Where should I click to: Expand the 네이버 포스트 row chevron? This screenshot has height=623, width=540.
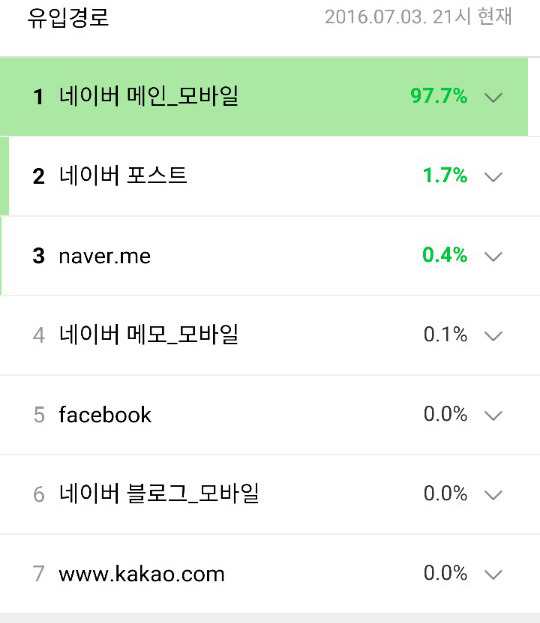point(493,177)
